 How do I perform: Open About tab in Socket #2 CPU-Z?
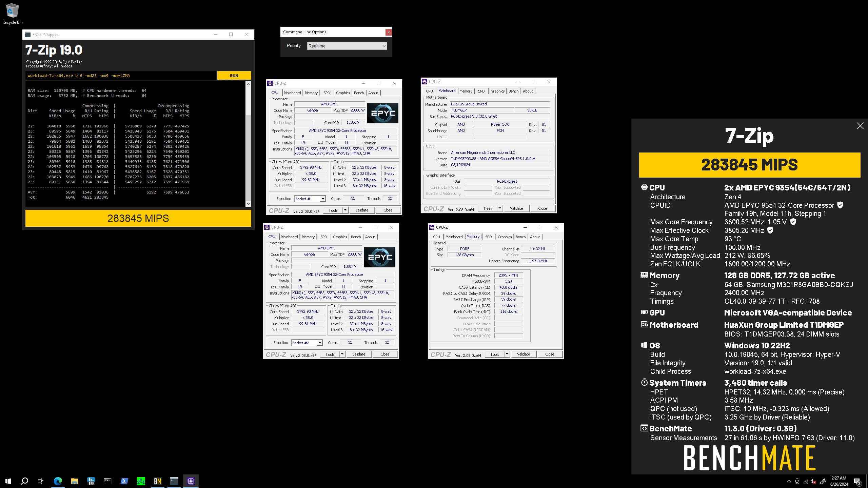coord(370,237)
